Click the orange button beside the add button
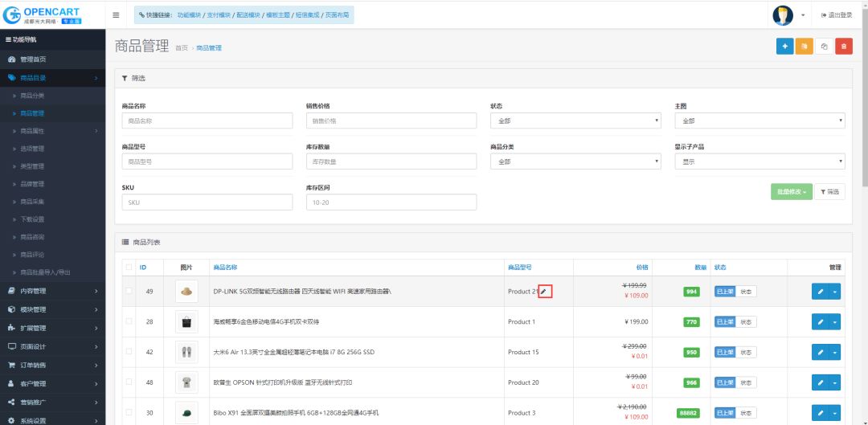 pos(804,47)
